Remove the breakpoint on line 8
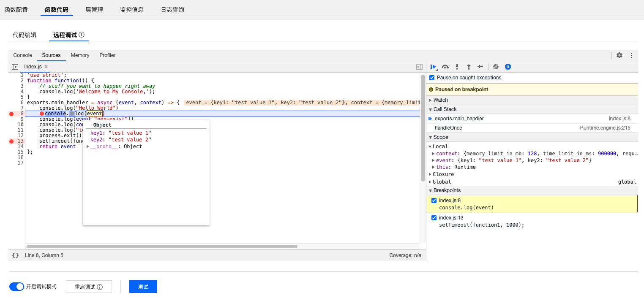 click(11, 114)
